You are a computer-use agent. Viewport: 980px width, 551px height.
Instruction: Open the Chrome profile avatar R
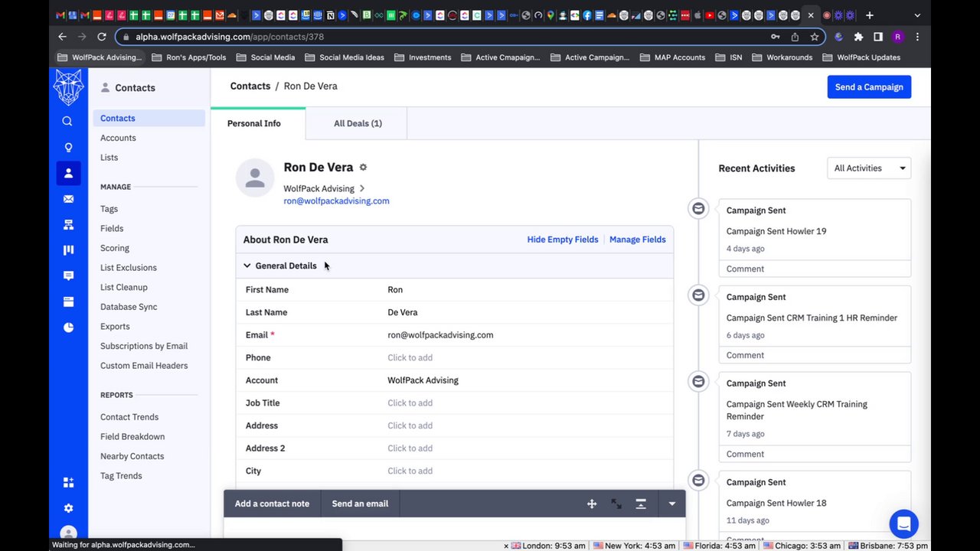897,36
